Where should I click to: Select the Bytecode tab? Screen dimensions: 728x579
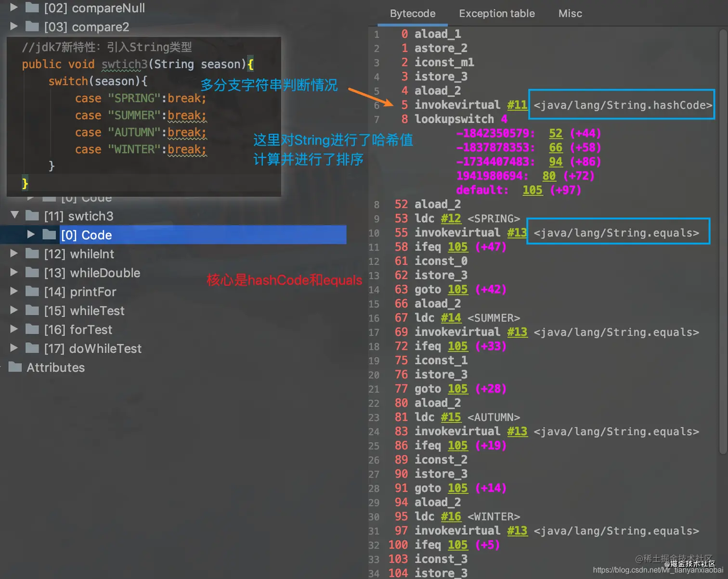click(x=413, y=13)
